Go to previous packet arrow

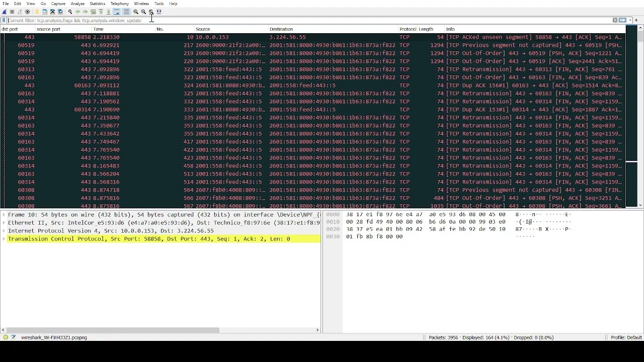(x=77, y=12)
